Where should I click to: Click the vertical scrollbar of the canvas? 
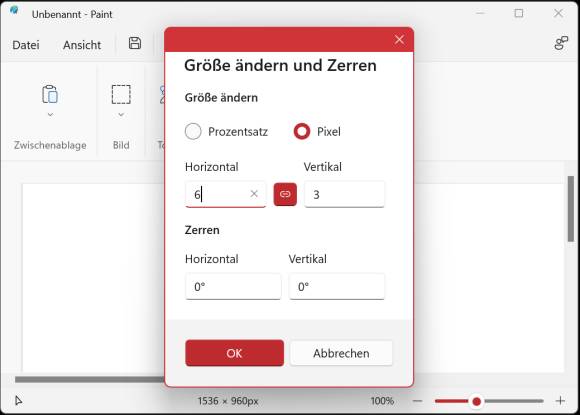tap(571, 209)
